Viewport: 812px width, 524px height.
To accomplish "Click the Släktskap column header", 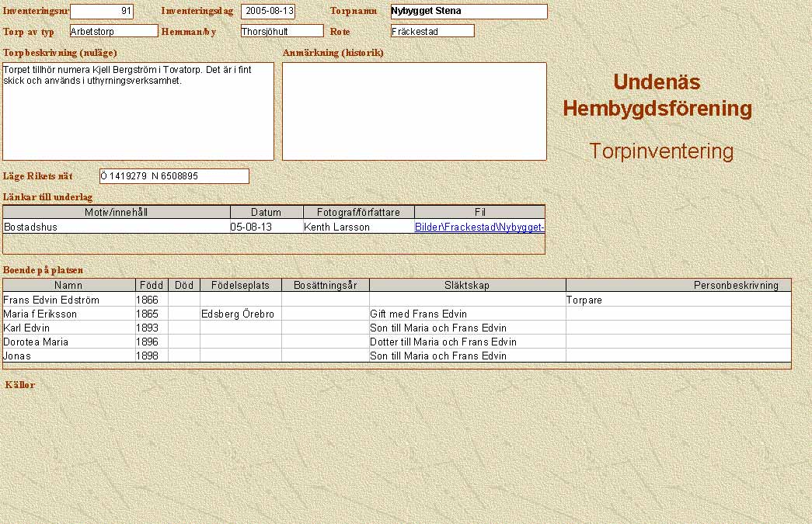I will pyautogui.click(x=467, y=286).
